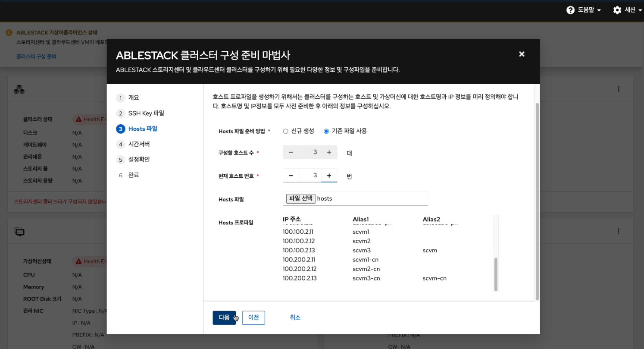644x349 pixels.
Task: Select the 신규 생성 radio button
Action: pos(285,131)
